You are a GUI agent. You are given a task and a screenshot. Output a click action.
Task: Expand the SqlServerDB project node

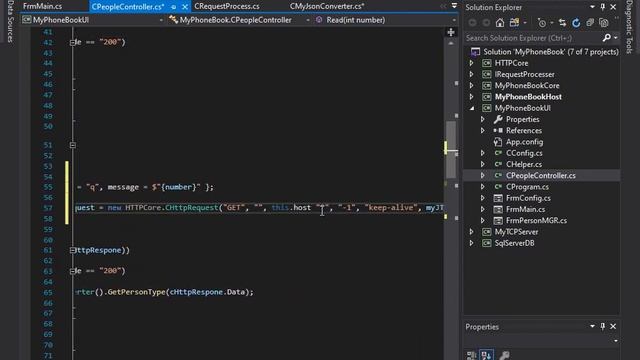(x=471, y=243)
